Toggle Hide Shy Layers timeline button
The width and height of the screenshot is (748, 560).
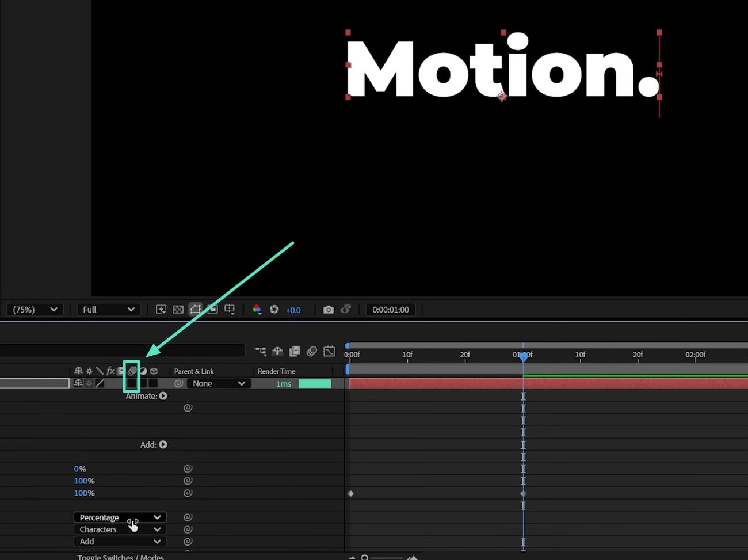[x=277, y=351]
